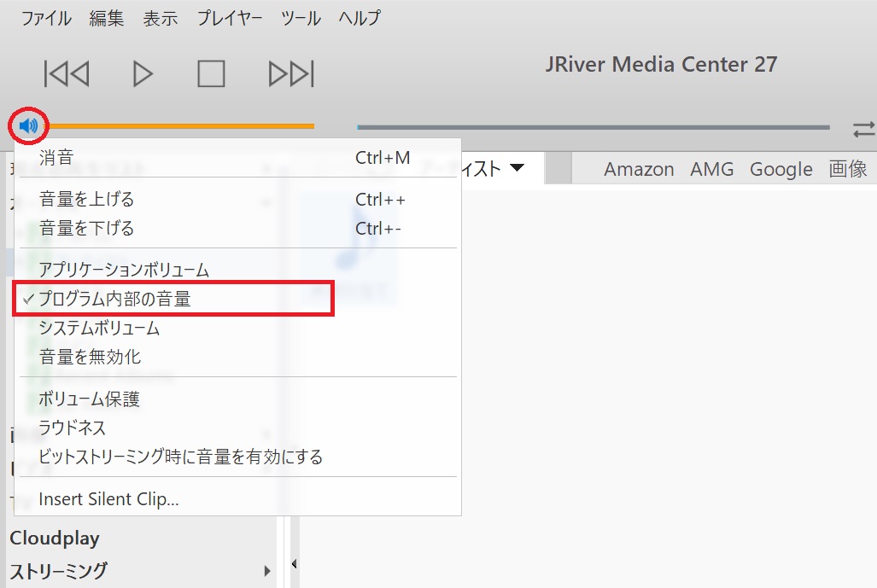The height and width of the screenshot is (588, 877).
Task: Click the blue speaker volume icon
Action: (x=28, y=125)
